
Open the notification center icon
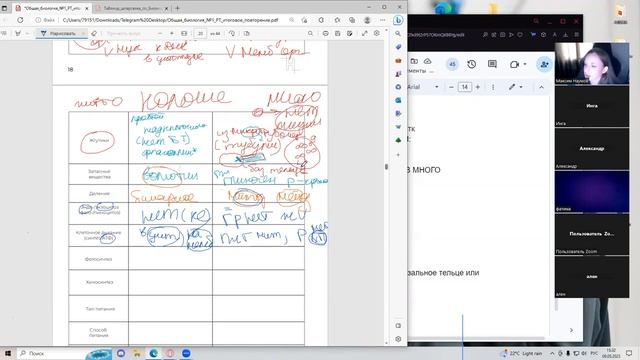(x=629, y=353)
